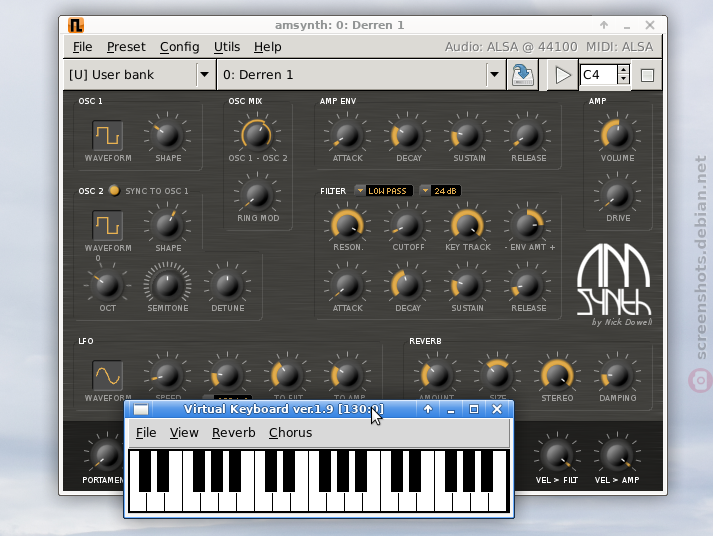Click the Volume knob

click(617, 135)
